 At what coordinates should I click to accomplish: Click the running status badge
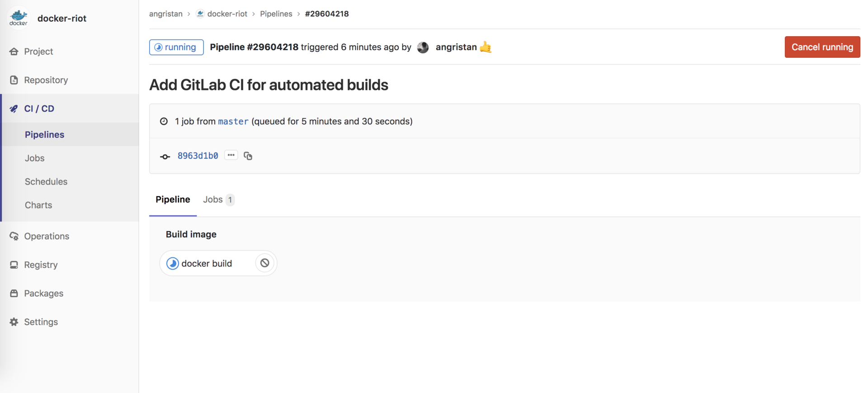pyautogui.click(x=176, y=47)
